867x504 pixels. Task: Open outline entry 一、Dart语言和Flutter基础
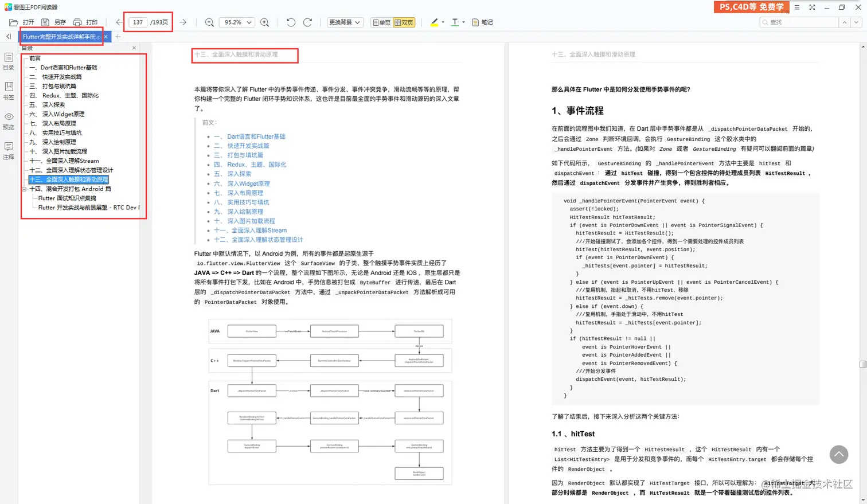[63, 68]
